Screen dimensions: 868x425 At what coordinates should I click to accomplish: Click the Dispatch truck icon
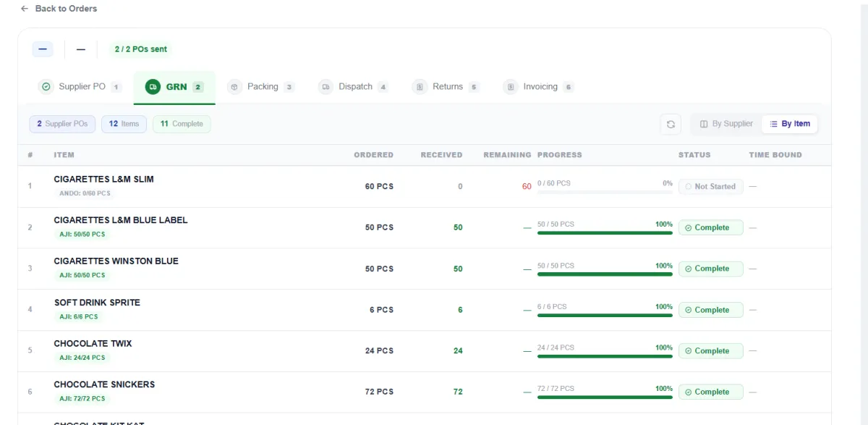tap(325, 87)
